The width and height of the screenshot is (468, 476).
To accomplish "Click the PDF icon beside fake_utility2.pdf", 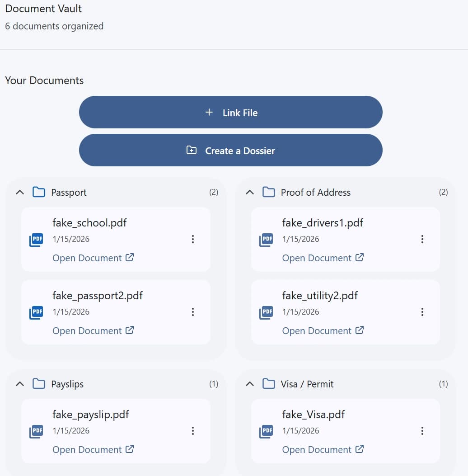I will tap(266, 312).
